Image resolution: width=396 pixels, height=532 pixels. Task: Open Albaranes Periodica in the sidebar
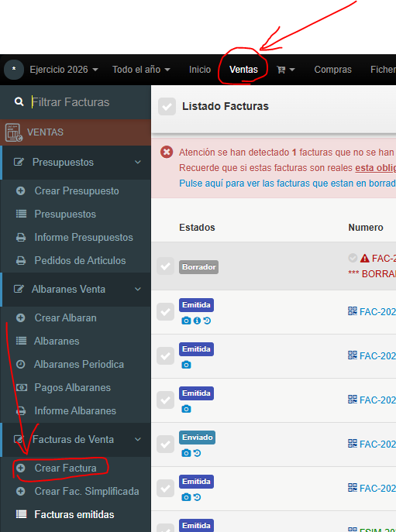79,365
